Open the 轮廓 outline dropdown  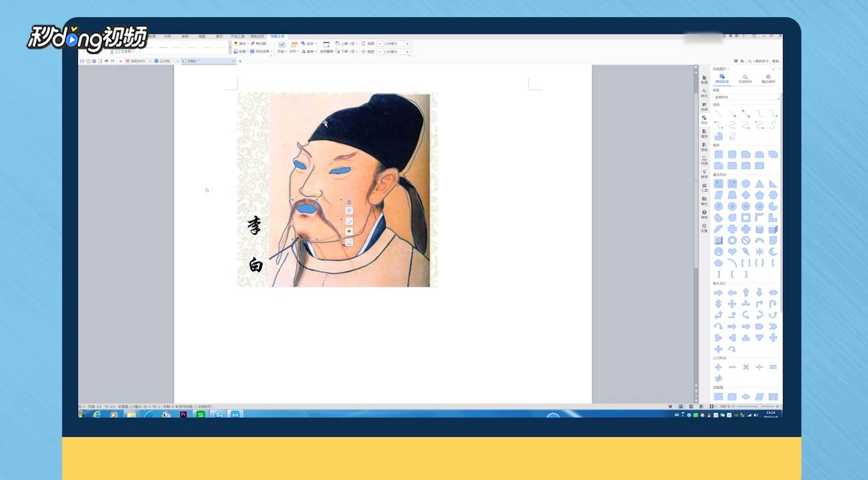241,51
